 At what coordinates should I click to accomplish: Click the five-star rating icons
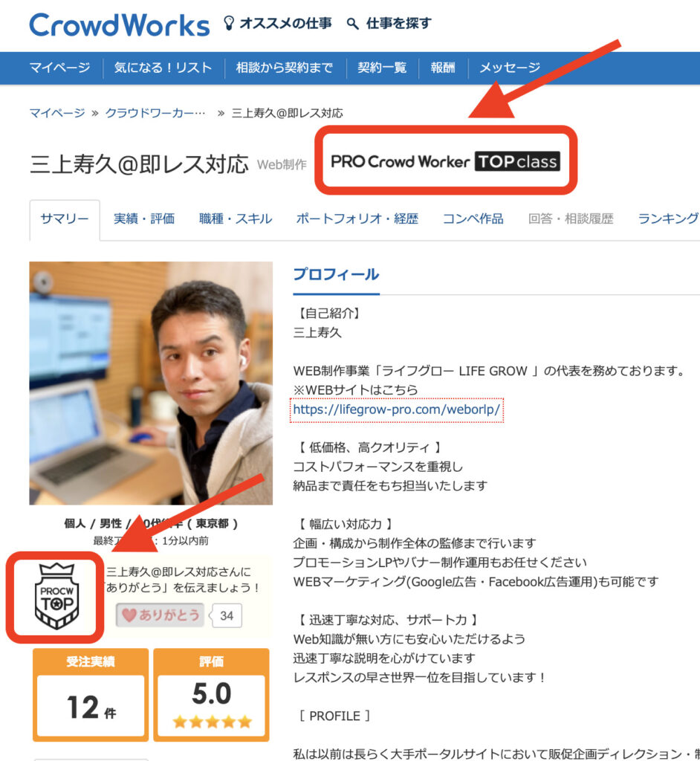pyautogui.click(x=212, y=722)
